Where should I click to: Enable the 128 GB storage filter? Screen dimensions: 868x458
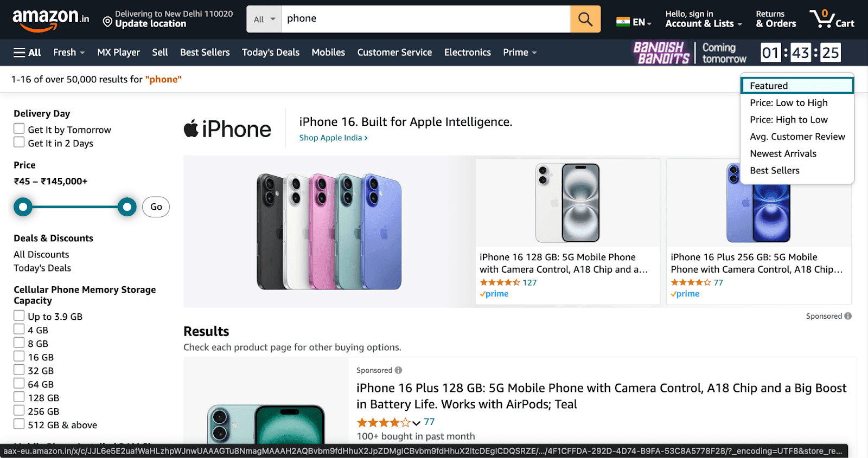(19, 397)
